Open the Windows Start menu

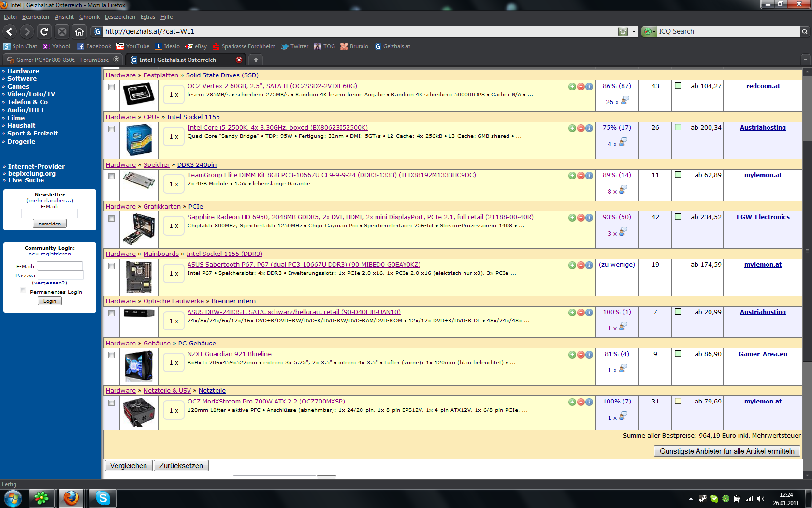(13, 498)
